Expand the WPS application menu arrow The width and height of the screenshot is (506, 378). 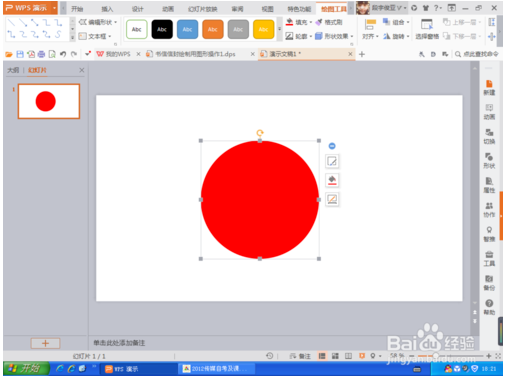pyautogui.click(x=54, y=8)
